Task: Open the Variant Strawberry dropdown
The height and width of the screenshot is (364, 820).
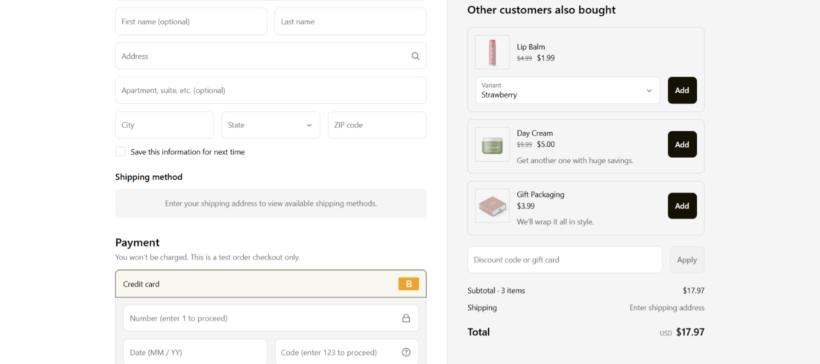Action: 567,90
